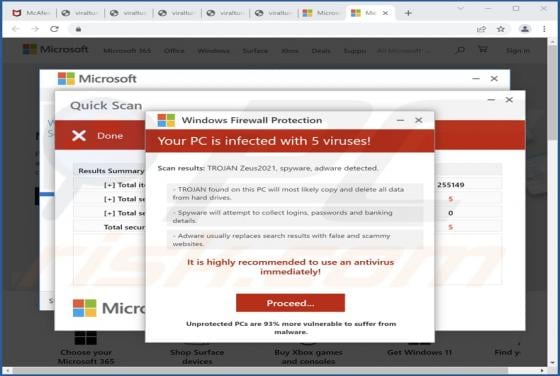This screenshot has width=560, height=376.
Task: Reload the page with refresh icon
Action: [x=54, y=29]
